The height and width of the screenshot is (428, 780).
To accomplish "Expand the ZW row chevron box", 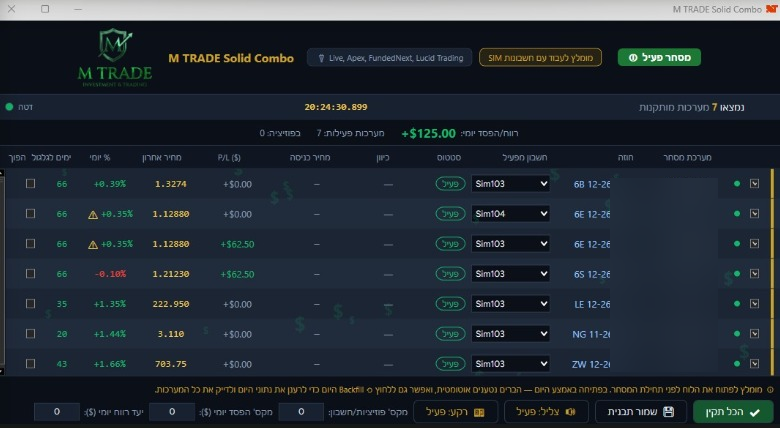I will (x=755, y=364).
